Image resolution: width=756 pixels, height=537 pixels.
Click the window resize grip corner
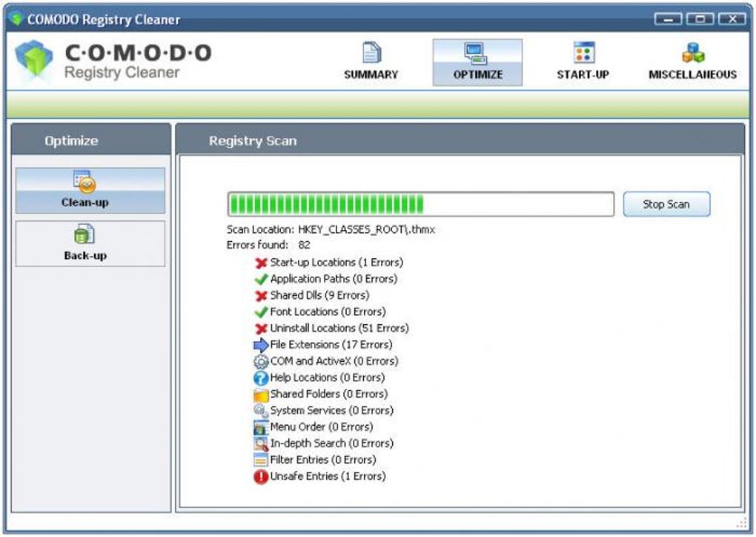pyautogui.click(x=741, y=523)
